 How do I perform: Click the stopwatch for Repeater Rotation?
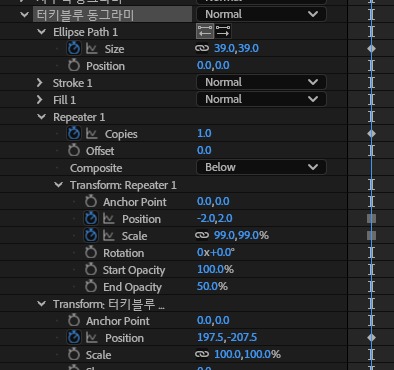point(91,252)
